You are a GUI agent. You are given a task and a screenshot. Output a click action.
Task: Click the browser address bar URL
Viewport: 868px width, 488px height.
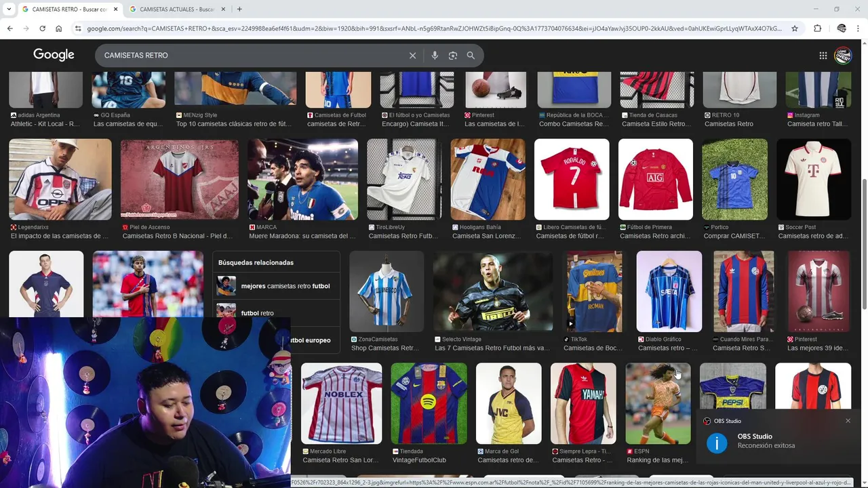tap(434, 28)
